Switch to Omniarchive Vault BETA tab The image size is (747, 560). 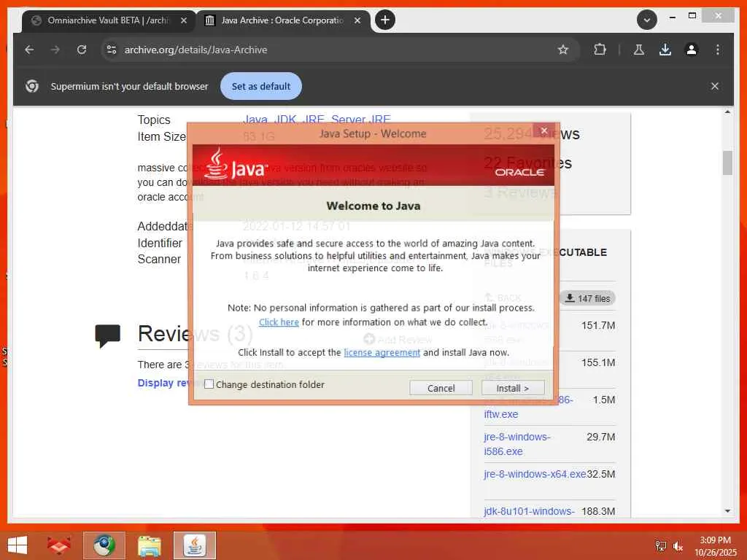[x=109, y=20]
